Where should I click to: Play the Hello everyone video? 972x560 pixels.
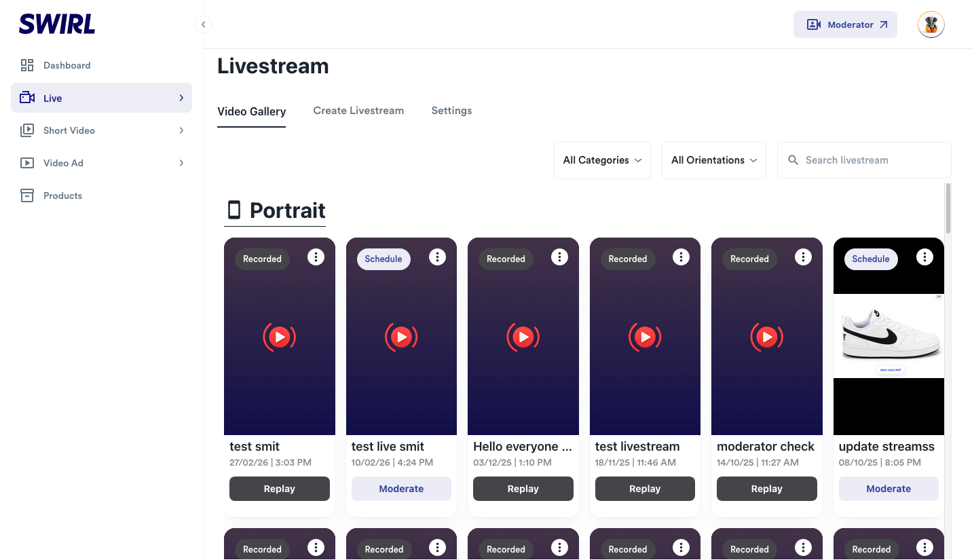pyautogui.click(x=523, y=337)
